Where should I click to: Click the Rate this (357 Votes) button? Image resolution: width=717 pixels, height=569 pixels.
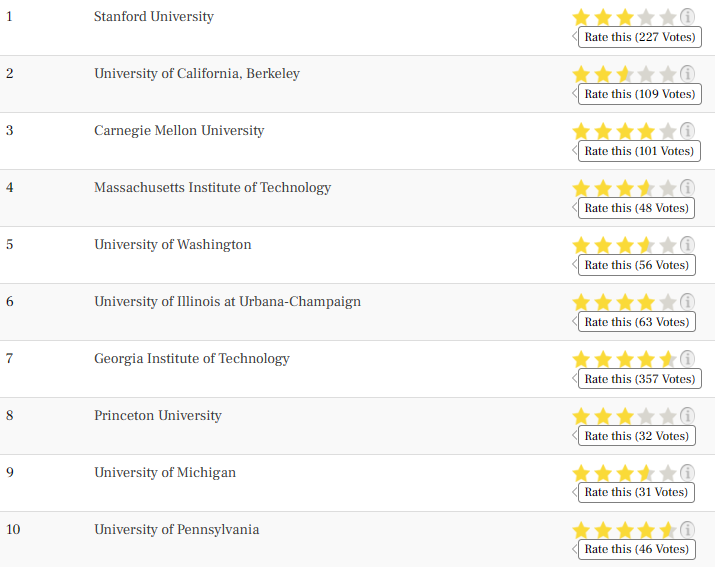pos(640,379)
